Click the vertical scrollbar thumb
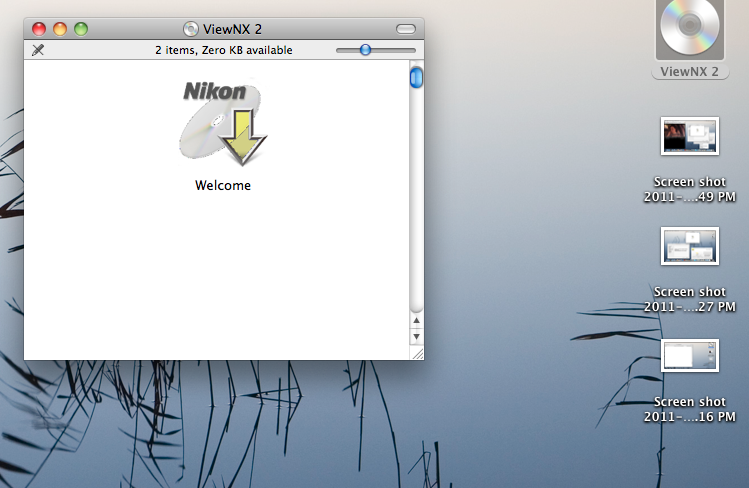Image resolution: width=749 pixels, height=488 pixels. [417, 77]
